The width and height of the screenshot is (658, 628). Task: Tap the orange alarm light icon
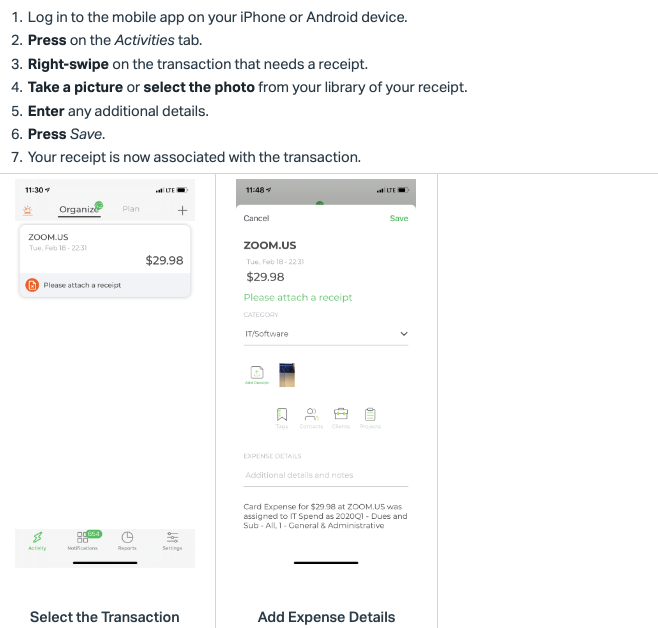(28, 210)
